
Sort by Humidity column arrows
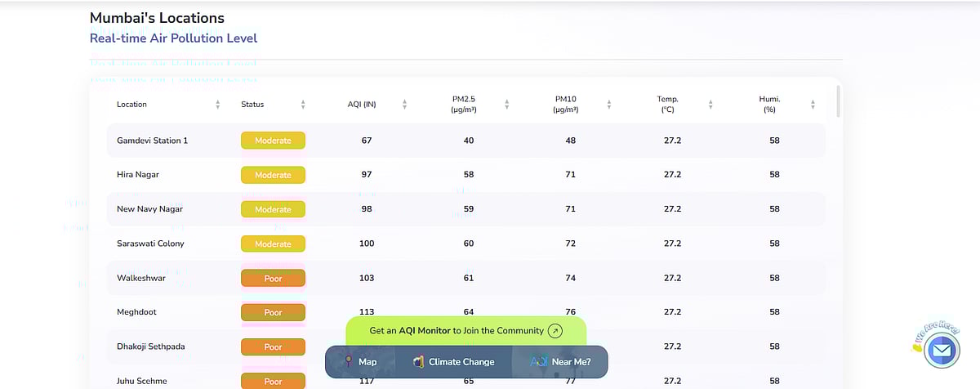[813, 105]
